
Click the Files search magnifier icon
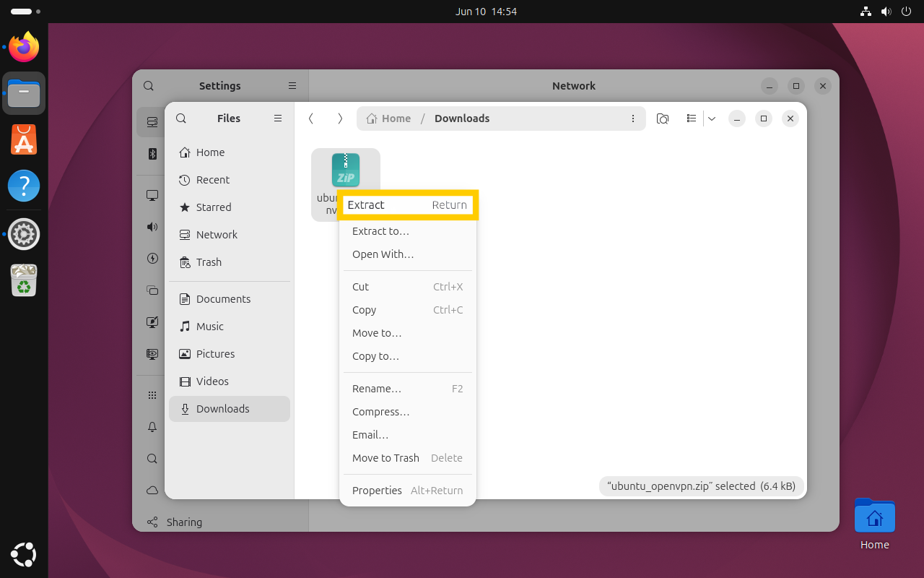pyautogui.click(x=181, y=118)
